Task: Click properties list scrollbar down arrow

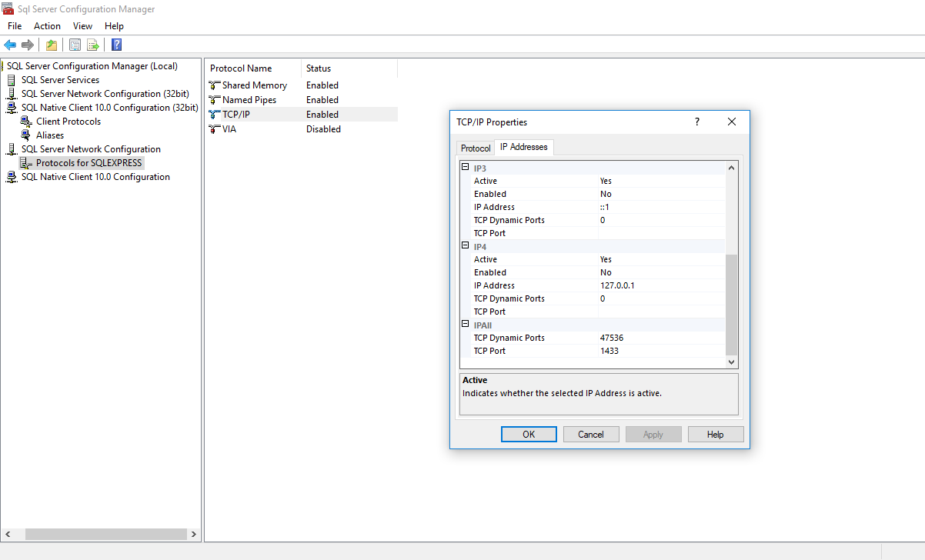Action: pyautogui.click(x=731, y=362)
